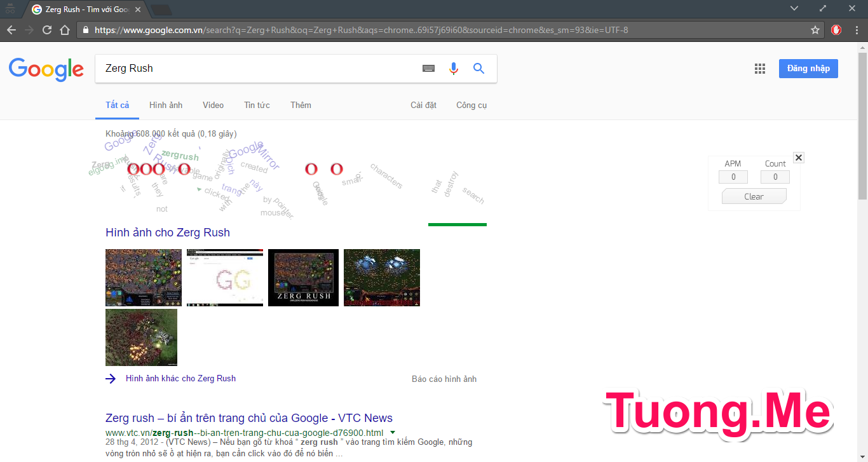Open the Hình ảnh cho Zerg Rush link

(168, 233)
